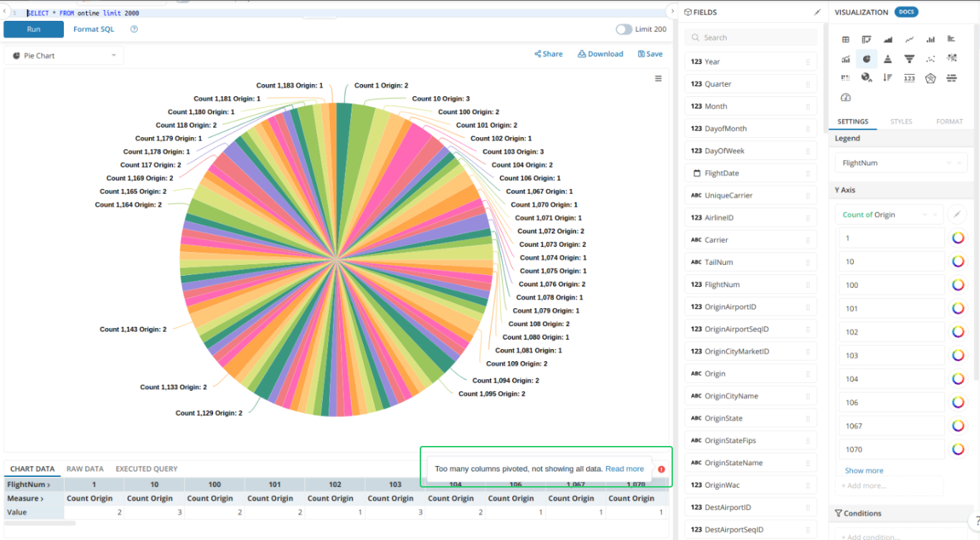Pick the Heatmap grid visualization icon
The image size is (980, 540).
[845, 78]
